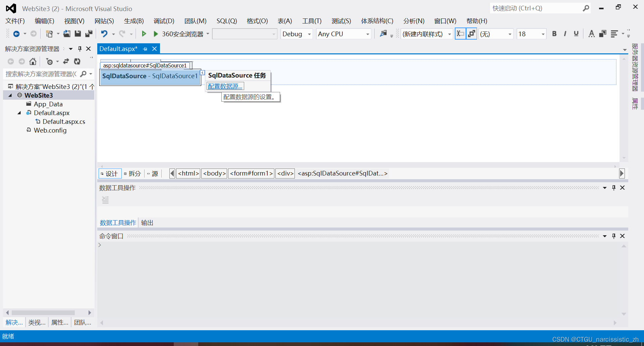Toggle italic formatting
Image resolution: width=644 pixels, height=346 pixels.
[565, 34]
